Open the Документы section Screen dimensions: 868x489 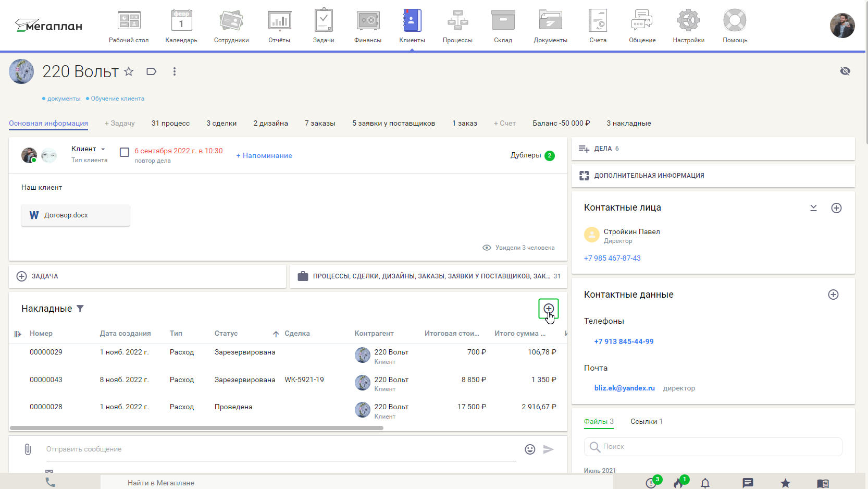(551, 26)
